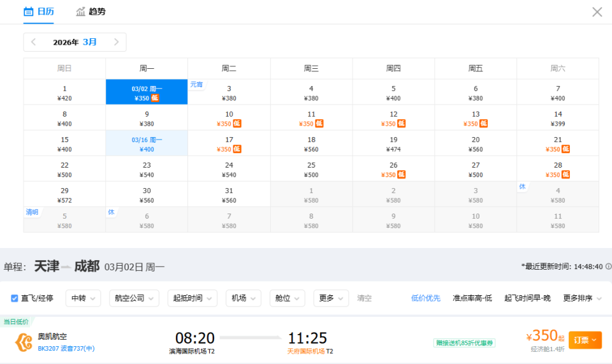Select March 4 priced ¥380
Viewport: 612px width, 364px height.
[312, 92]
